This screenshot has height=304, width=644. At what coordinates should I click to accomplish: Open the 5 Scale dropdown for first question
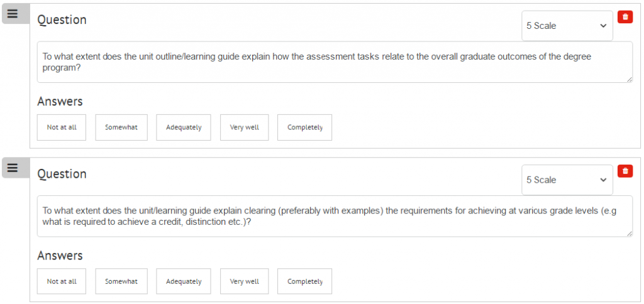(x=567, y=26)
